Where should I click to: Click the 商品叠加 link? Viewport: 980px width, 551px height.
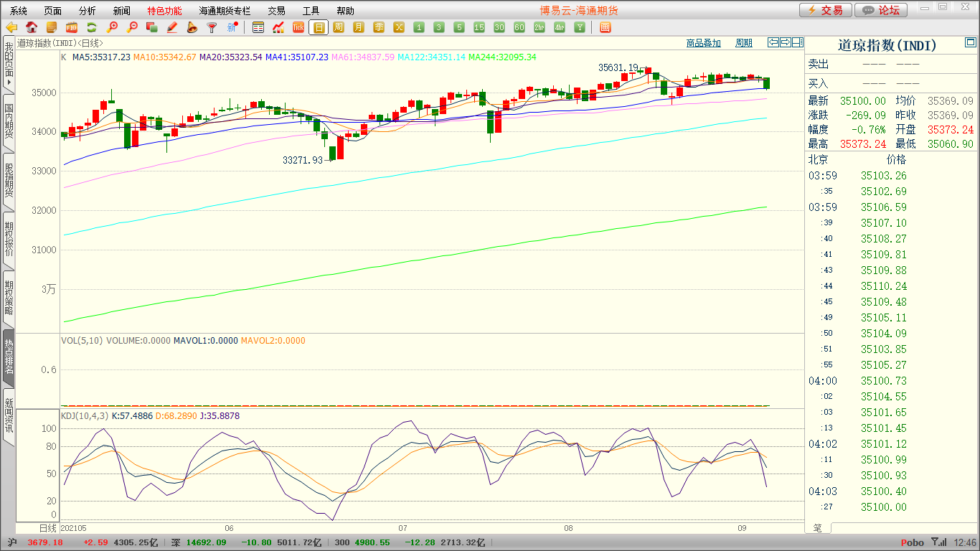click(703, 43)
